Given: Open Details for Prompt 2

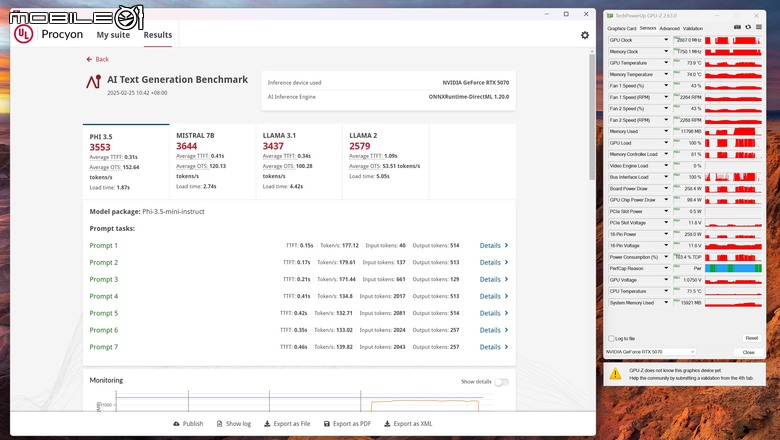Looking at the screenshot, I should 493,262.
